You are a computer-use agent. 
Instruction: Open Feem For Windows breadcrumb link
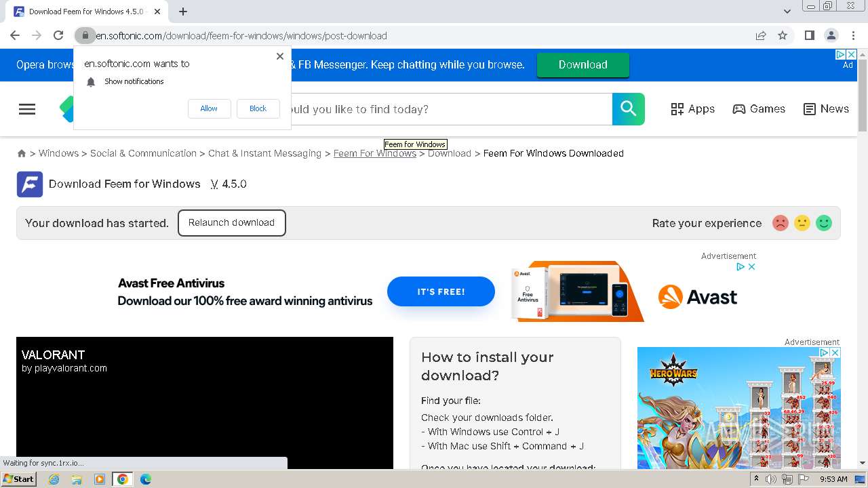pyautogui.click(x=375, y=153)
